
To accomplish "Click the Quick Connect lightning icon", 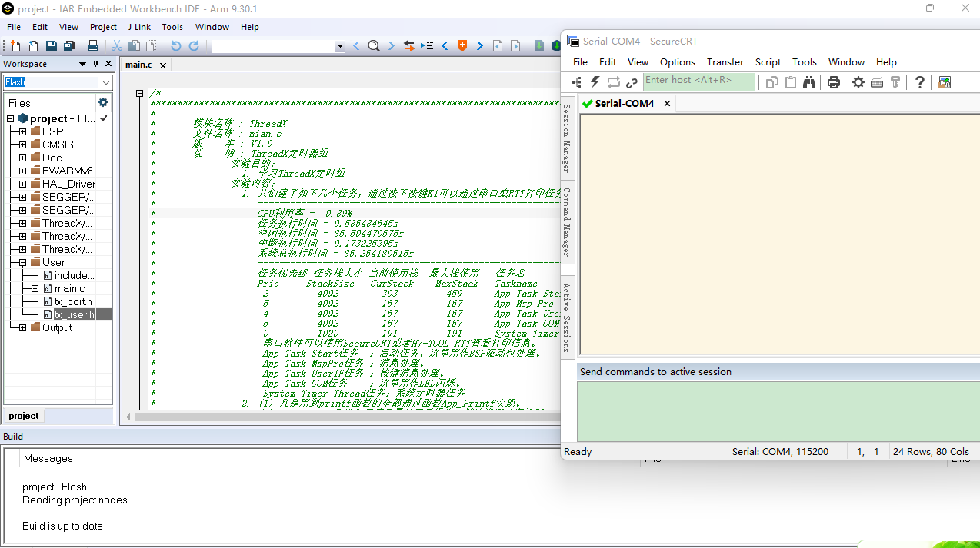I will point(595,82).
